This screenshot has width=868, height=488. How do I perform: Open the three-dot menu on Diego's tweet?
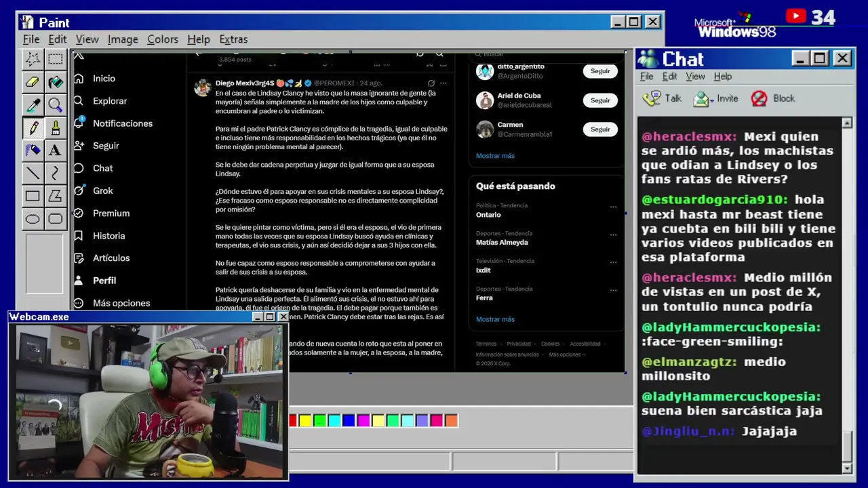point(443,83)
